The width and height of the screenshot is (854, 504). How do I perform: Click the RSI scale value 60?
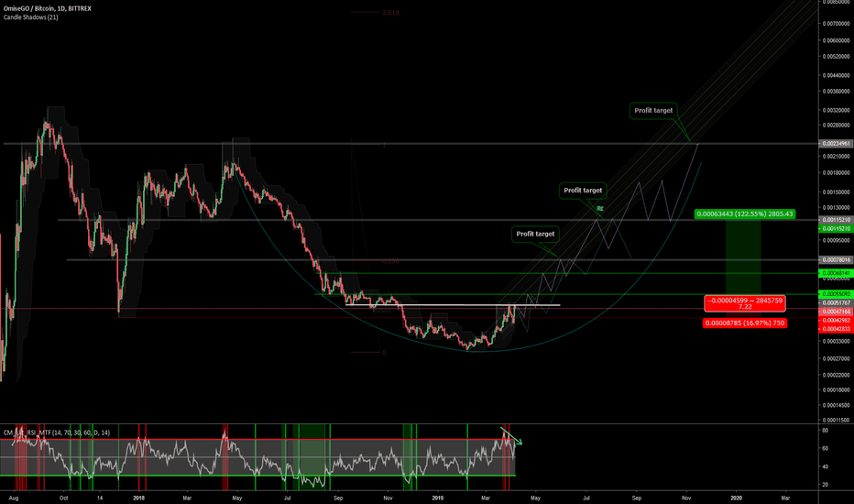pos(825,448)
